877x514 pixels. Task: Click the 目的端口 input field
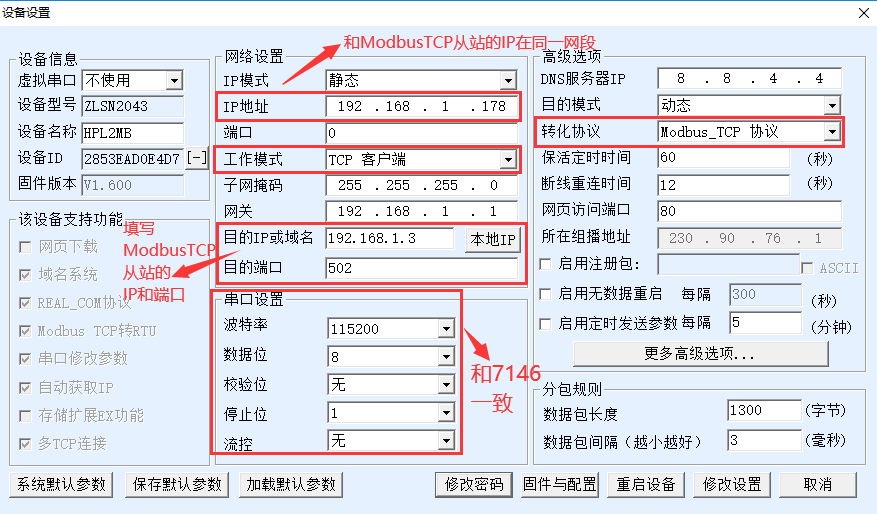tap(421, 268)
